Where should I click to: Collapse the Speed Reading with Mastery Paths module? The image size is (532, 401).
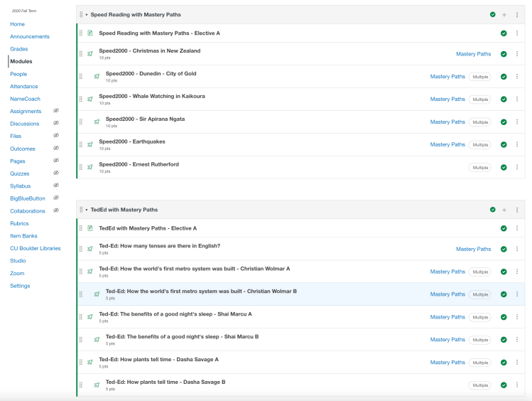pyautogui.click(x=87, y=15)
